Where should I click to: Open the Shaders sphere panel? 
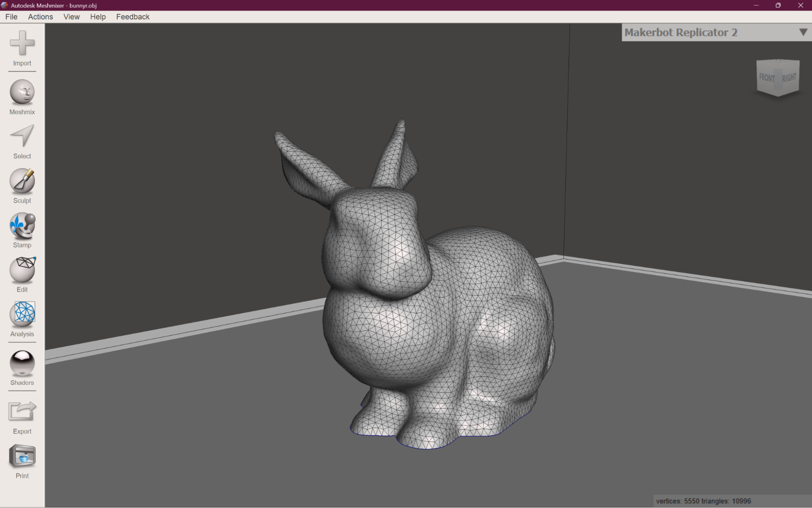coord(22,363)
